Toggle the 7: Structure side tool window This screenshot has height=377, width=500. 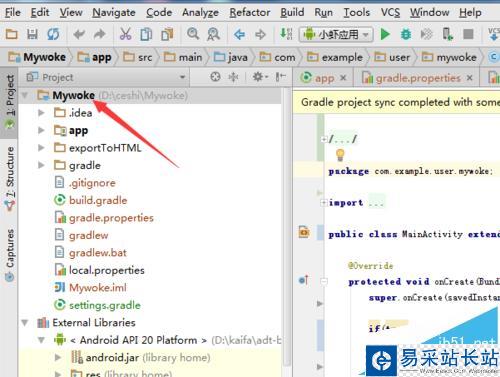click(10, 179)
